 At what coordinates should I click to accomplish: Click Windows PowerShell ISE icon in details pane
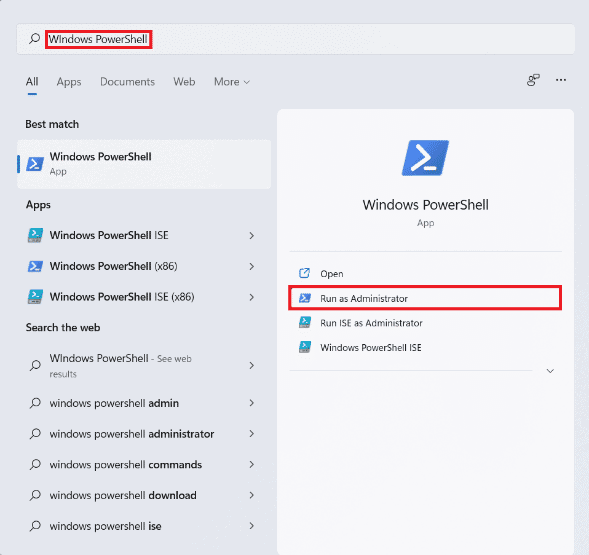(x=305, y=347)
